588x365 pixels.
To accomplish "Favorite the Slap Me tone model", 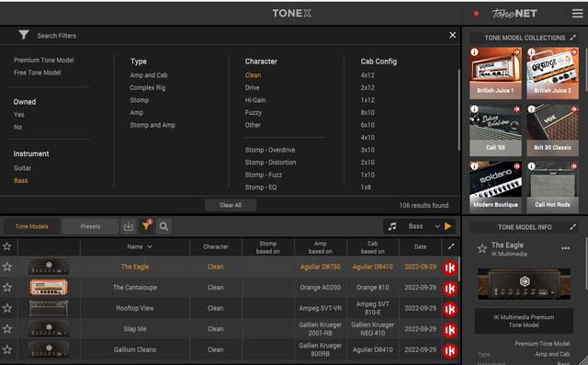I will tap(7, 329).
